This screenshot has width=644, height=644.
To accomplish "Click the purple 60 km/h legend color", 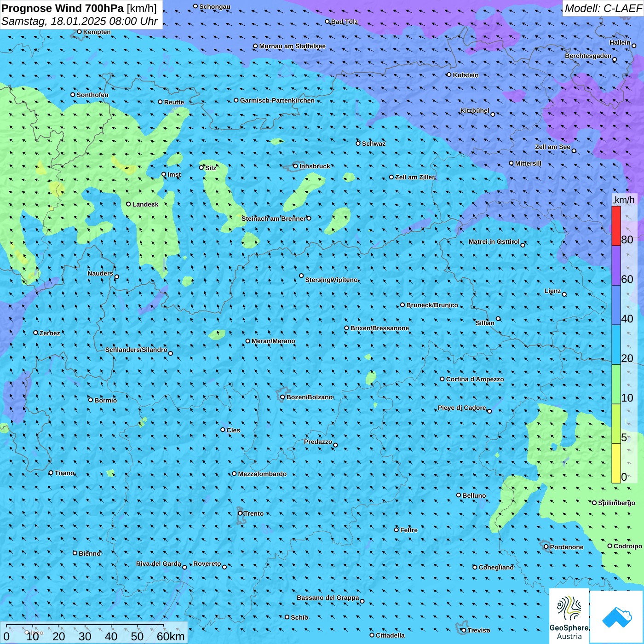I will coord(616,266).
